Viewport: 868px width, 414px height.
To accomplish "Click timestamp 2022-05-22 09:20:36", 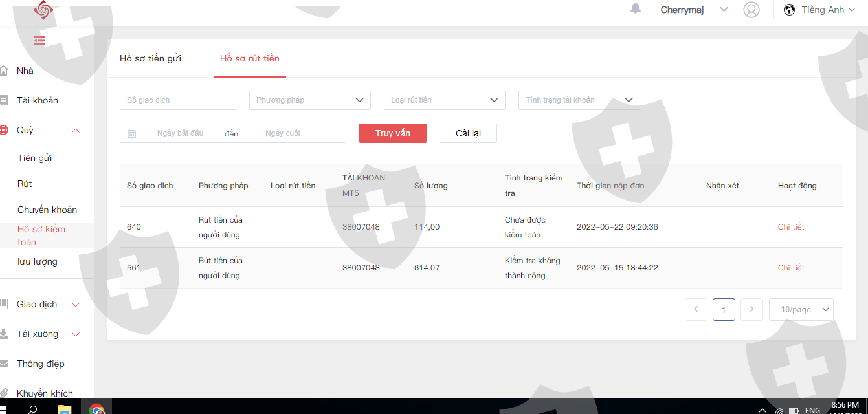I will [x=618, y=227].
